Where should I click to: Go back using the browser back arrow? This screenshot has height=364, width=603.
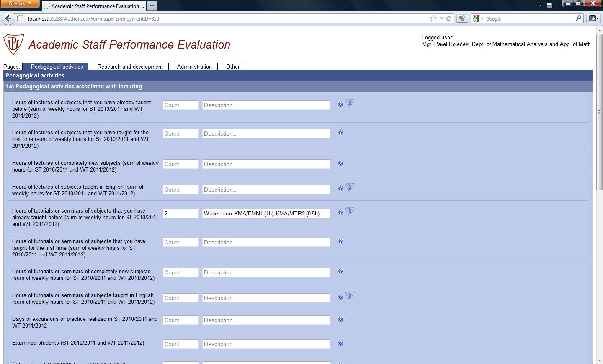[8, 18]
